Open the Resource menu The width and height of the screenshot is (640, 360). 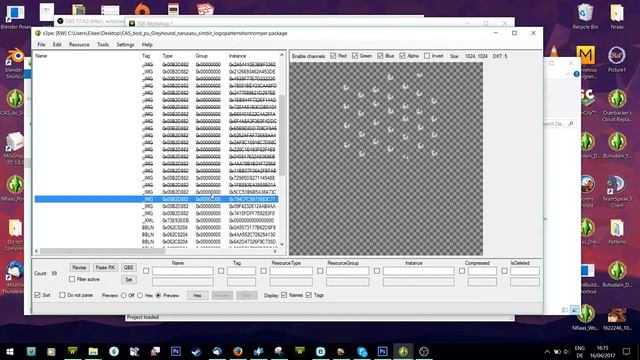click(x=79, y=44)
